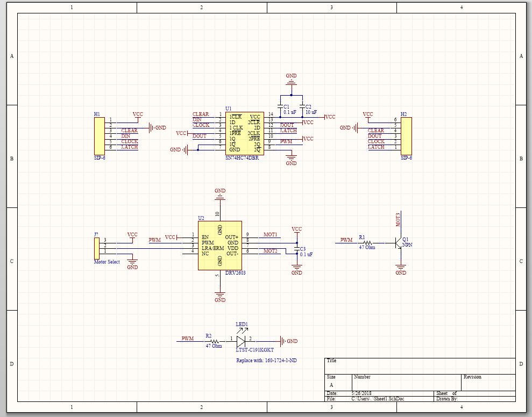This screenshot has height=417, width=532.
Task: Click the H2 header connector symbol
Action: pyautogui.click(x=406, y=136)
